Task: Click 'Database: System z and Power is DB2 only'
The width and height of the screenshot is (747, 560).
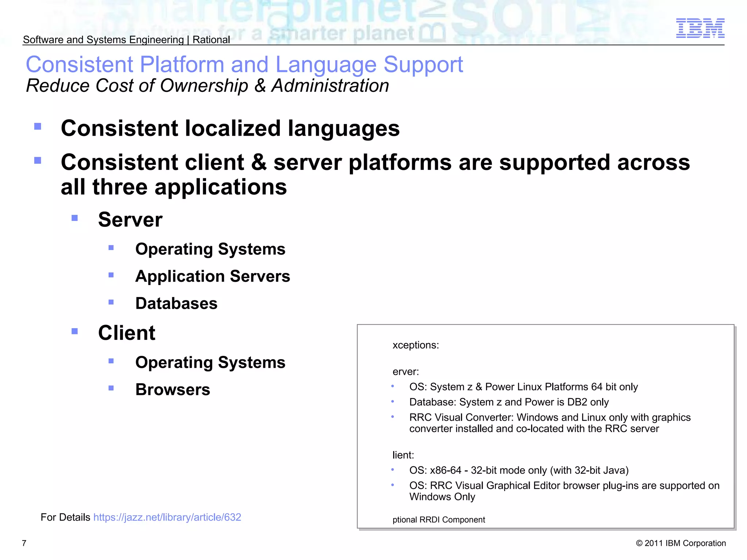Action: pyautogui.click(x=509, y=402)
